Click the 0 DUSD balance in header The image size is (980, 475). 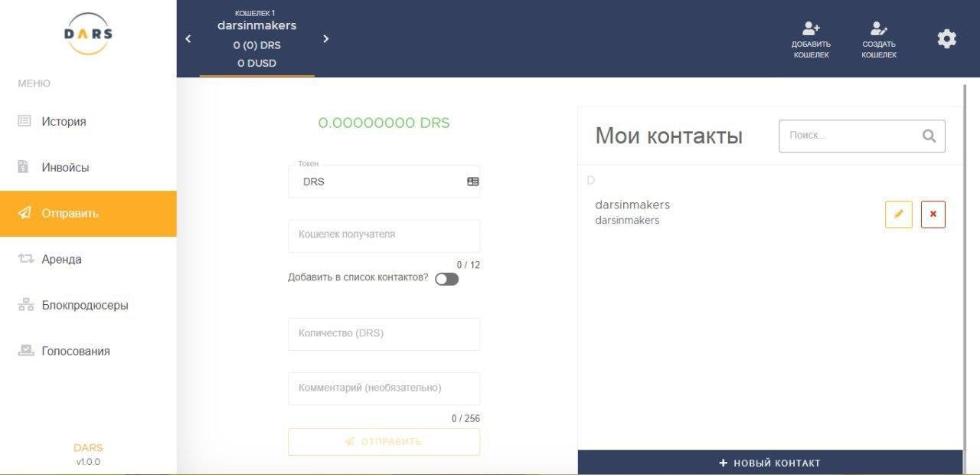(256, 63)
